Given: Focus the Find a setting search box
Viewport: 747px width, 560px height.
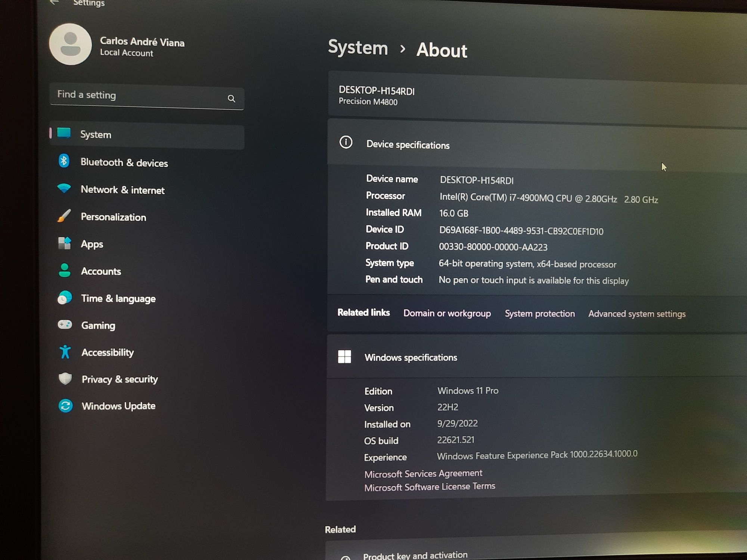Looking at the screenshot, I should (x=146, y=97).
